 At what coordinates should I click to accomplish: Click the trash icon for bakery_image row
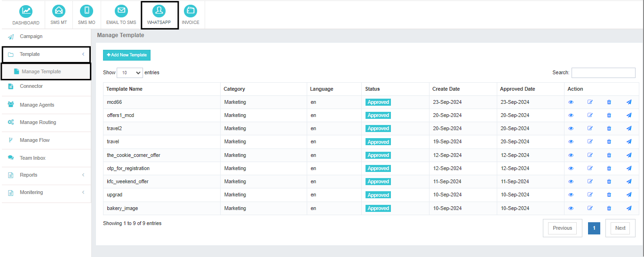point(609,208)
